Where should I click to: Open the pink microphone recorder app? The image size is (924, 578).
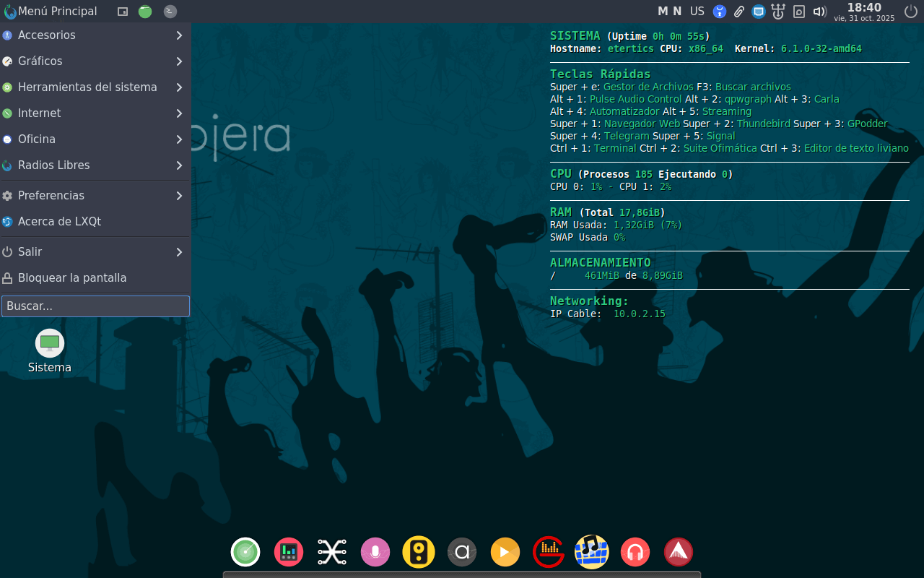tap(375, 551)
